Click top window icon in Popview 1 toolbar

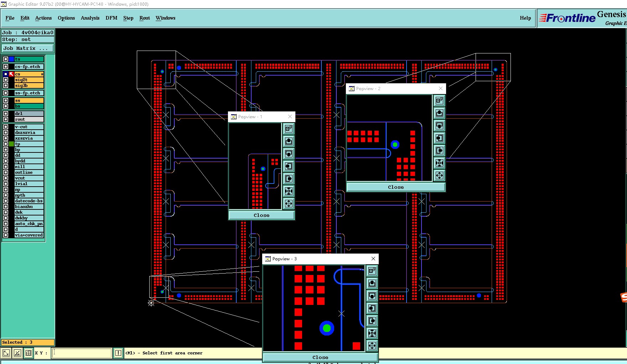289,129
